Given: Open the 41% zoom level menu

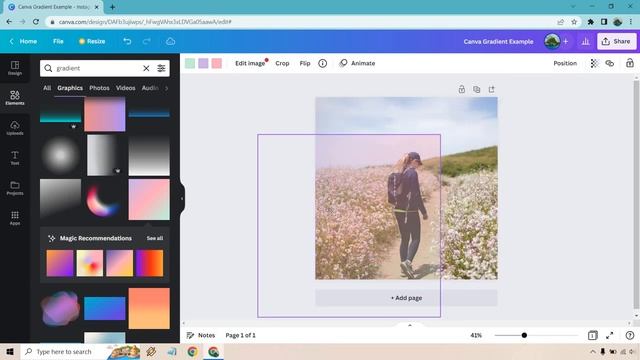Looking at the screenshot, I should coord(476,335).
